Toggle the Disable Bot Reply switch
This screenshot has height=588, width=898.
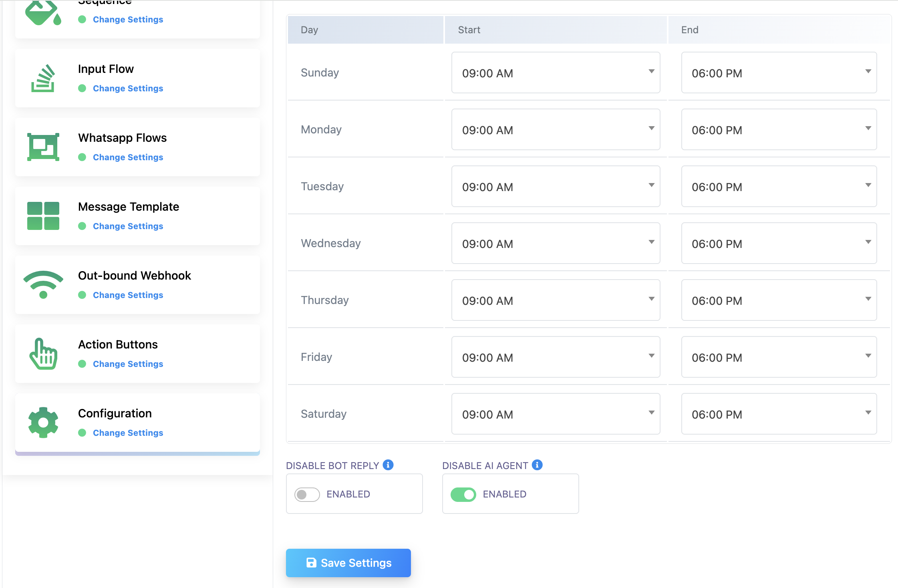pos(307,494)
